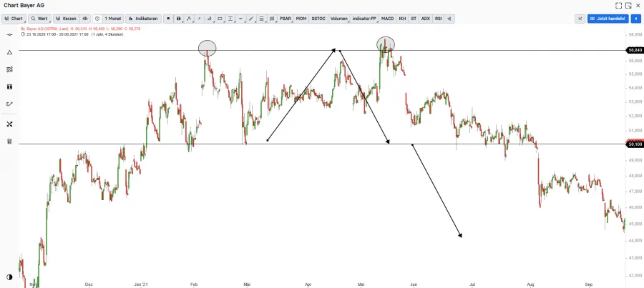This screenshot has width=644, height=288.
Task: Open the Kerzen chart type dropdown
Action: coord(66,19)
